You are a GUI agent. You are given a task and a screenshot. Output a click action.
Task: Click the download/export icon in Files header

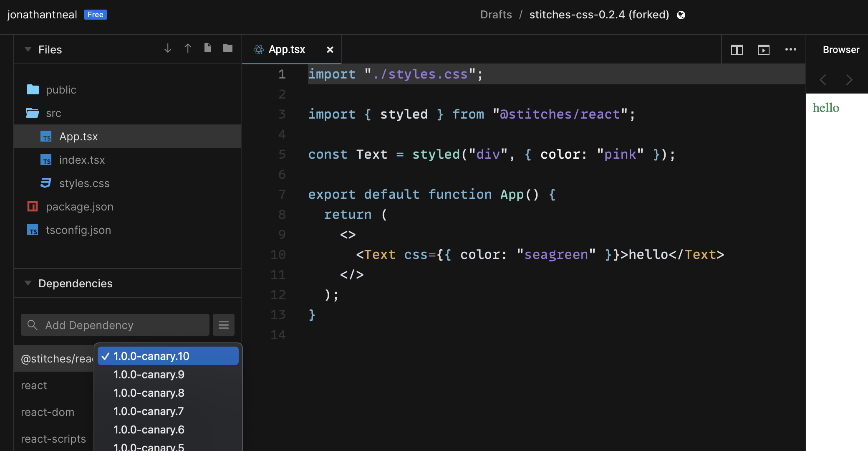pyautogui.click(x=168, y=48)
